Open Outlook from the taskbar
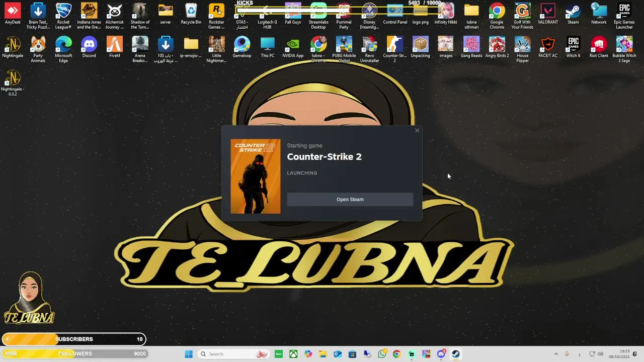 [338, 354]
